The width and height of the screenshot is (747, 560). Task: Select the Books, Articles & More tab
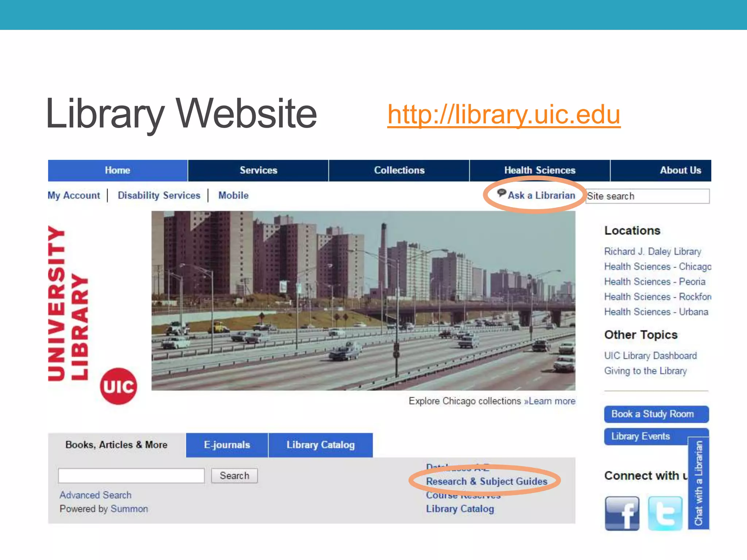[117, 445]
